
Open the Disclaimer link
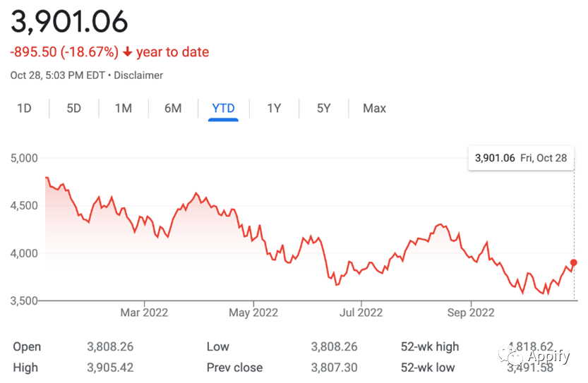tap(138, 75)
